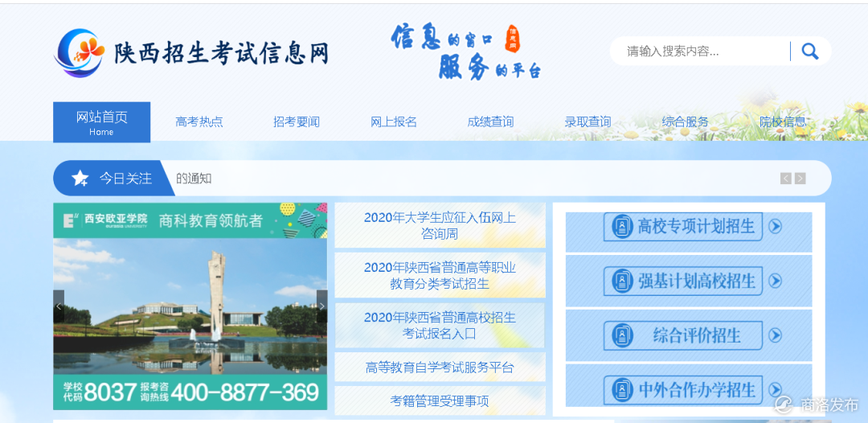
Task: Click the site logo emblem
Action: (80, 53)
